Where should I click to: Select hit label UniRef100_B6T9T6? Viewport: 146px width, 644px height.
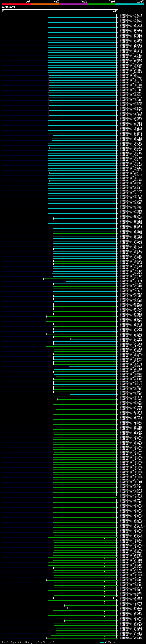131,342
